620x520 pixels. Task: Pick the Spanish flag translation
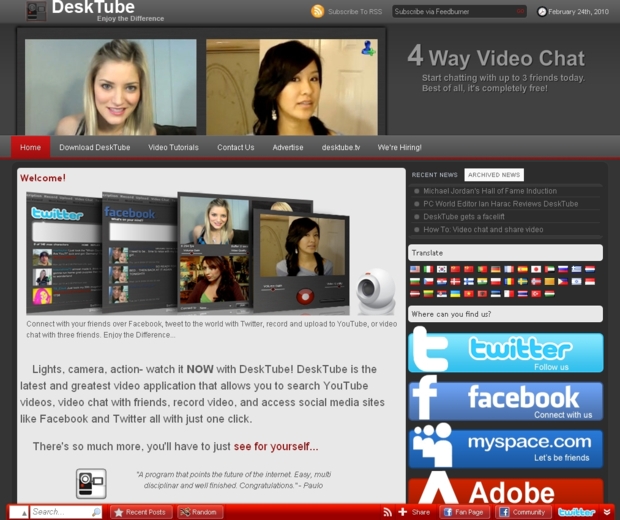click(523, 269)
